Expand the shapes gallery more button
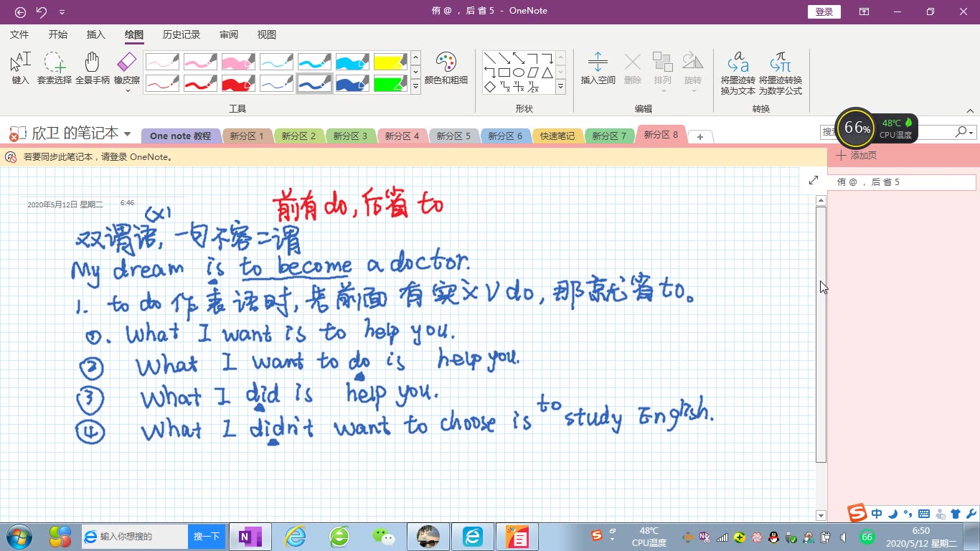 [x=561, y=87]
